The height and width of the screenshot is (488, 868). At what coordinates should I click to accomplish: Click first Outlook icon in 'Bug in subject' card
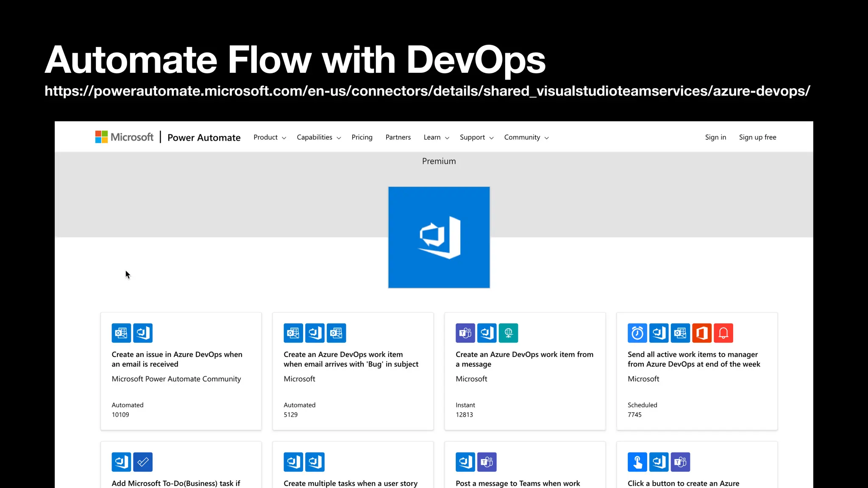pyautogui.click(x=293, y=333)
